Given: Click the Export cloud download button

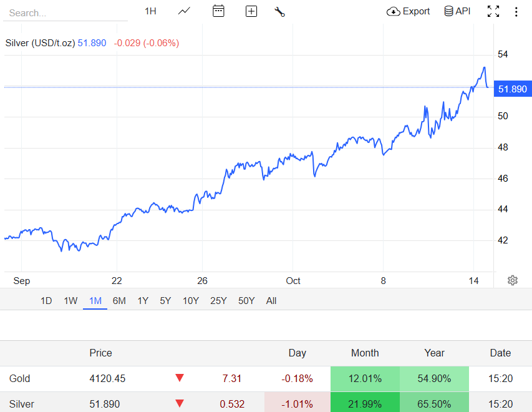Looking at the screenshot, I should click(409, 11).
